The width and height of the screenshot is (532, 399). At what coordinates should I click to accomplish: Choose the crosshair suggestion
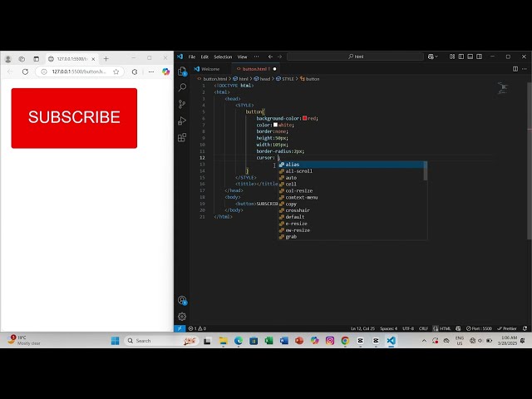(351, 210)
